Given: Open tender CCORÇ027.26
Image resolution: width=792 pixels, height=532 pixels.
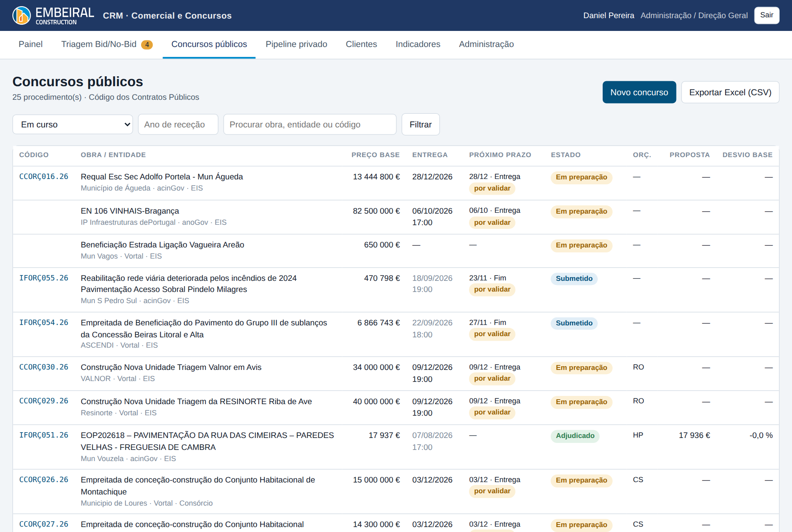Looking at the screenshot, I should click(44, 524).
